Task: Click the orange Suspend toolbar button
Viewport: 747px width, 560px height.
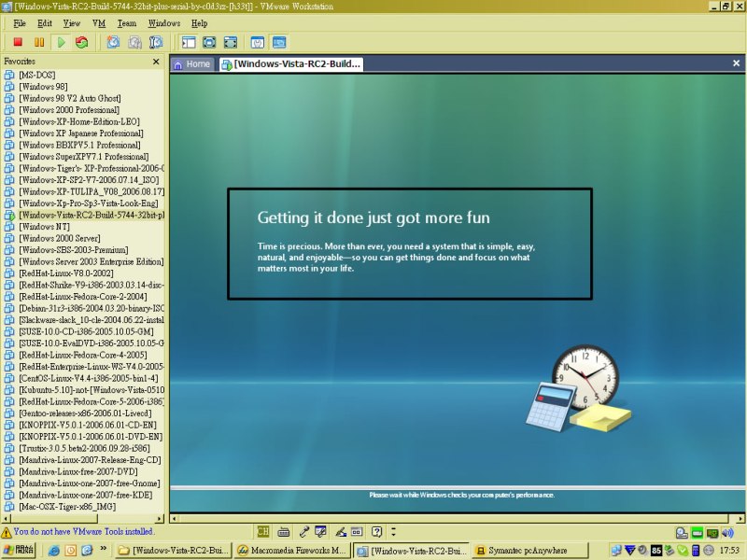Action: click(39, 42)
